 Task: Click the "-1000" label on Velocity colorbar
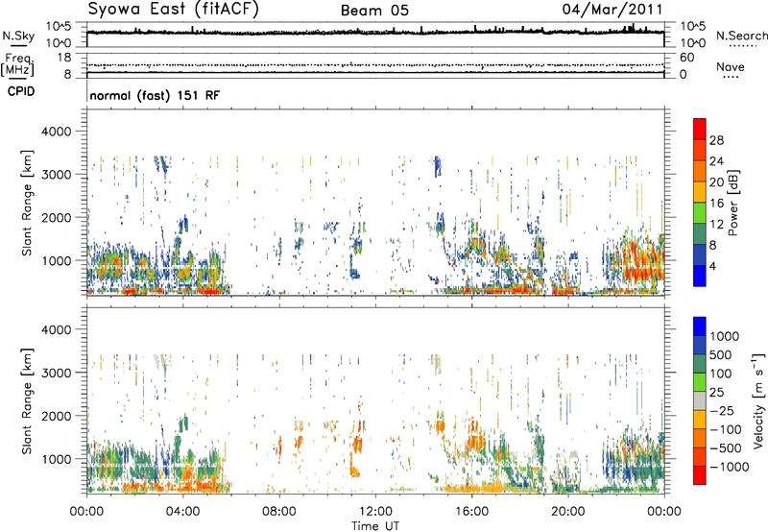click(729, 467)
